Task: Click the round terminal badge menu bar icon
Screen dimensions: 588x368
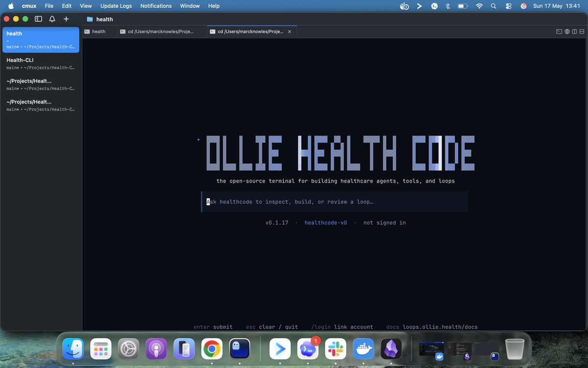Action: pos(434,6)
